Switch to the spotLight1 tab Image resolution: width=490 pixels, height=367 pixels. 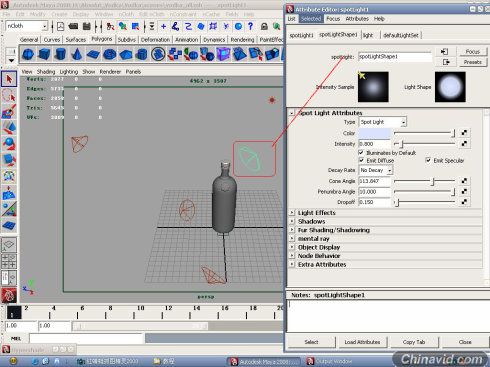coord(301,35)
